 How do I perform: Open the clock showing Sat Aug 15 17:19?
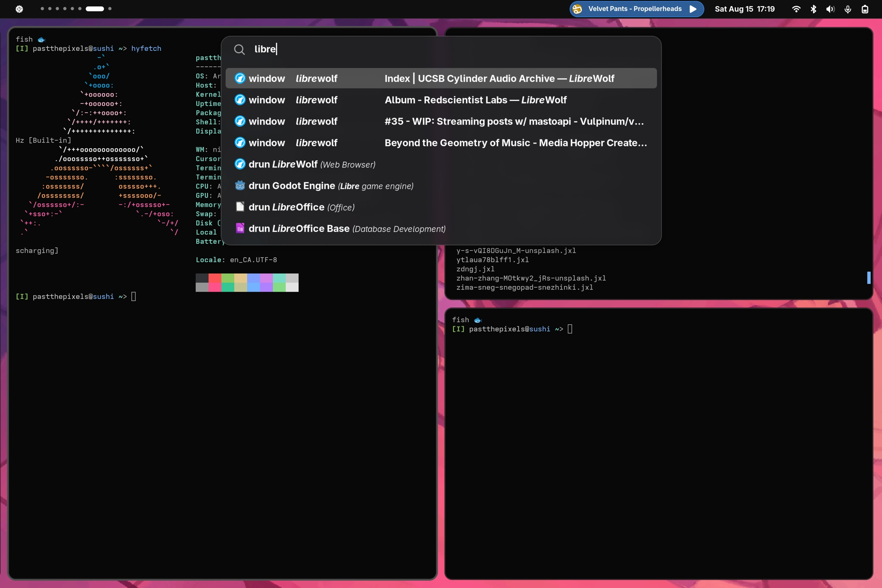pos(745,9)
